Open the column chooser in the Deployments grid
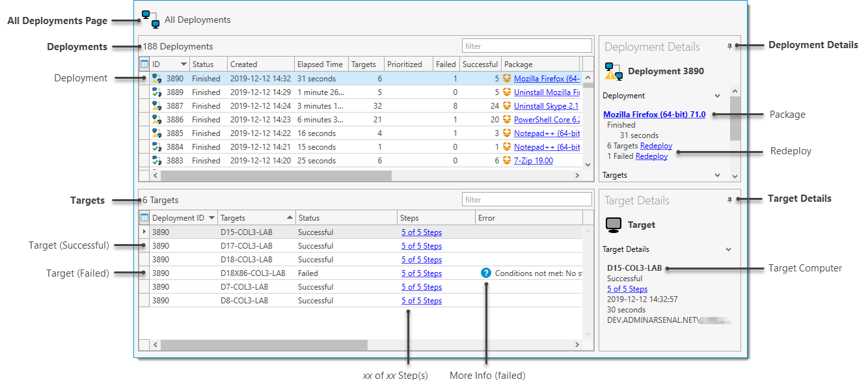 144,64
